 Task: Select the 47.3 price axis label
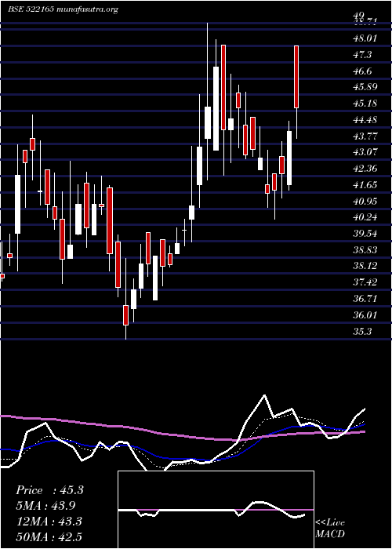click(x=363, y=55)
